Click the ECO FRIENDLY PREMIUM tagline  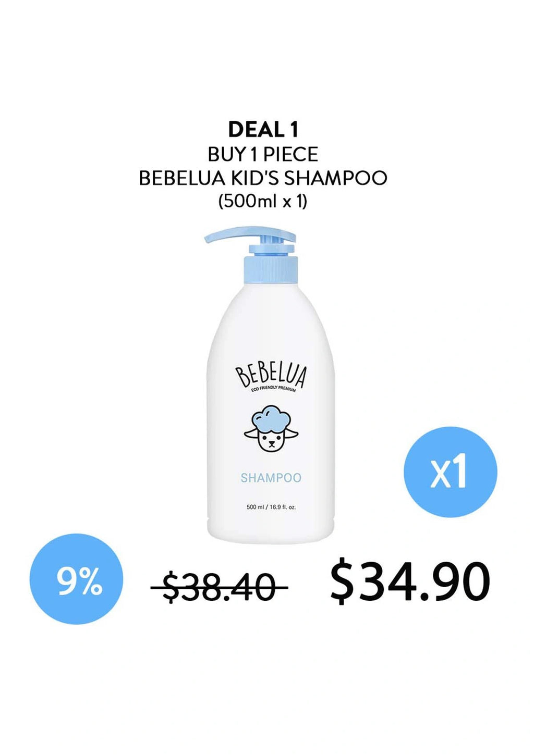point(273,388)
